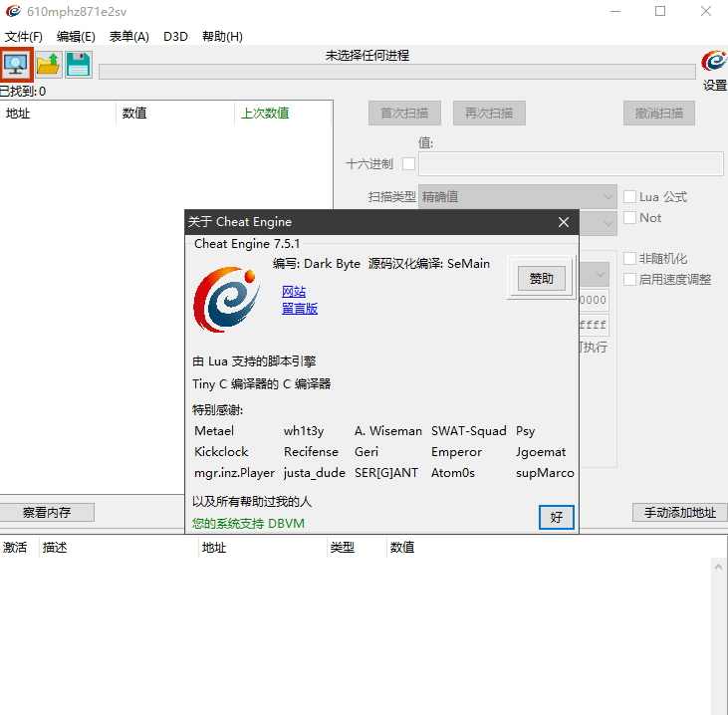728x715 pixels.
Task: Click the 已找到: 0 found count
Action: pos(23,91)
